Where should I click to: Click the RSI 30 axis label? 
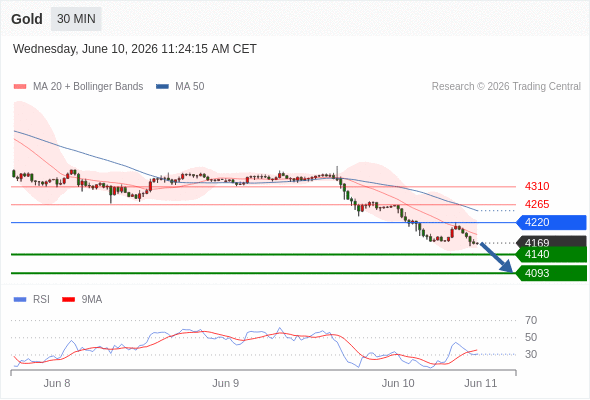(531, 354)
